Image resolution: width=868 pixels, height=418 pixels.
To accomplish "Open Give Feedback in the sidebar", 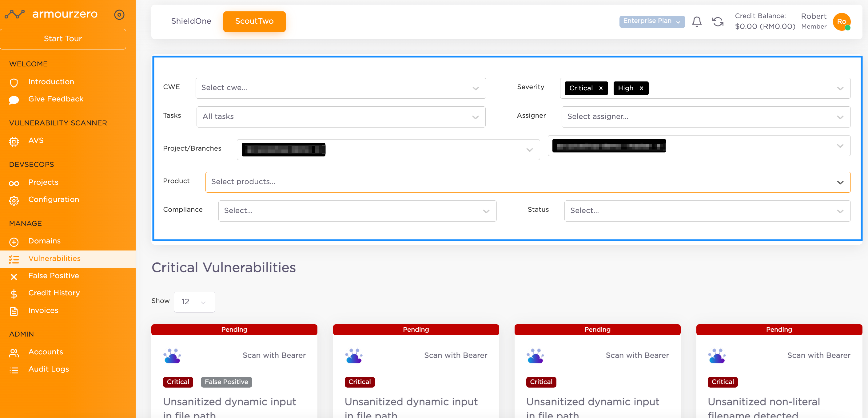I will pos(56,99).
